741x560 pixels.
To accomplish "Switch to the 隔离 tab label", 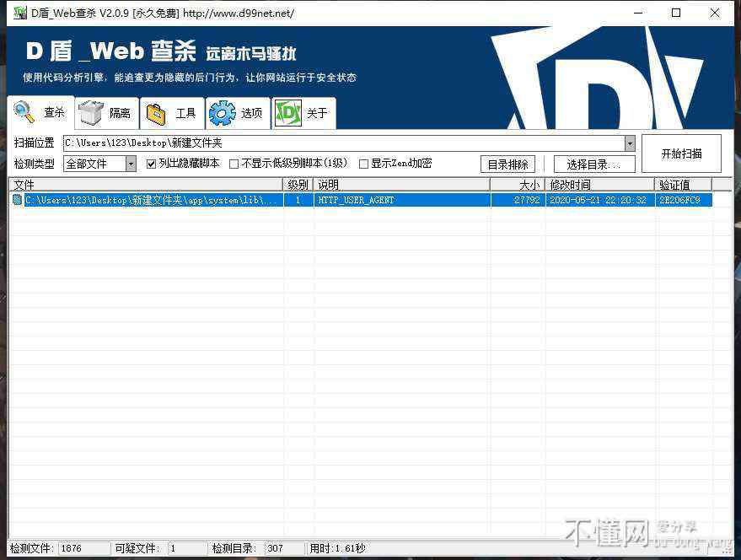I will click(120, 113).
